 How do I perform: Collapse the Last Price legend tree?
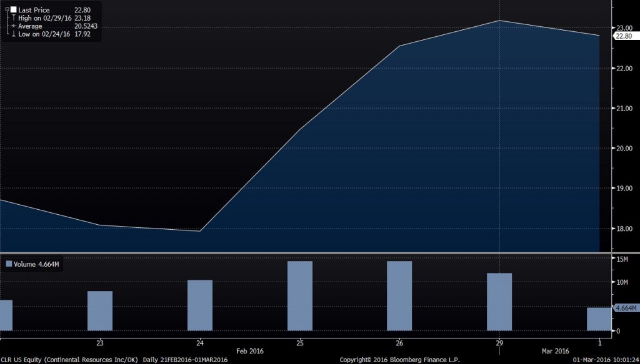pos(6,10)
